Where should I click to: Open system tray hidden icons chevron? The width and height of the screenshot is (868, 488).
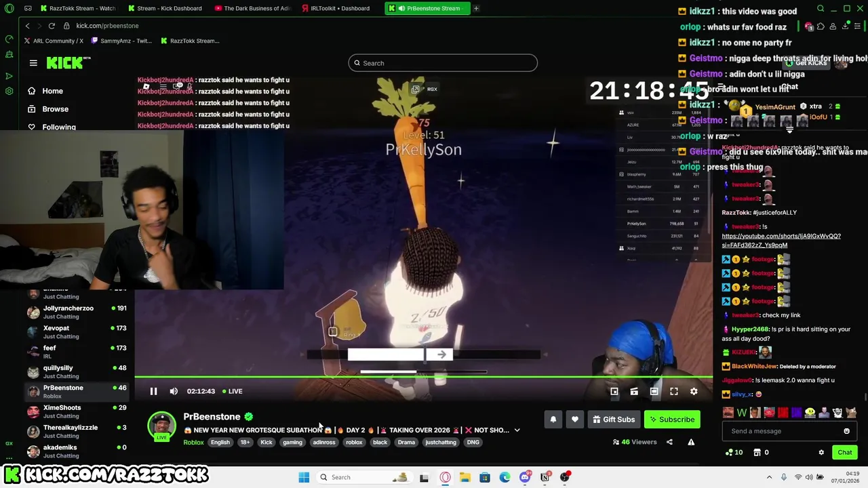tap(769, 477)
